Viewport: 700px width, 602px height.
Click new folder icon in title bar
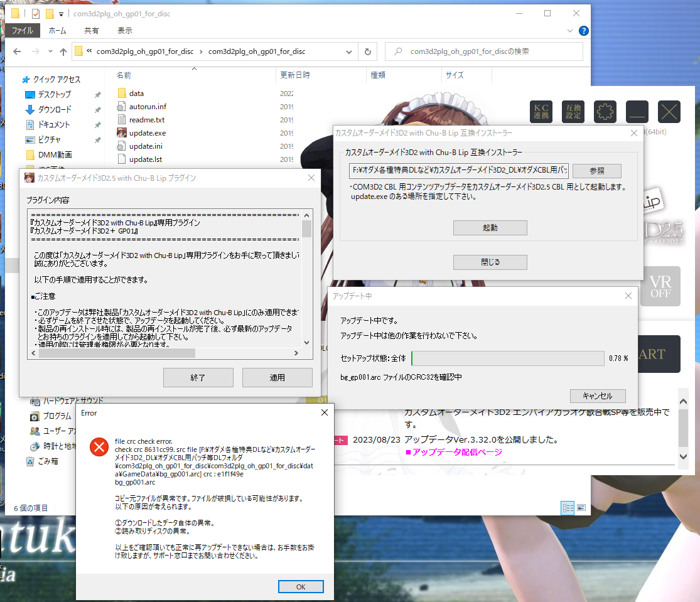50,14
